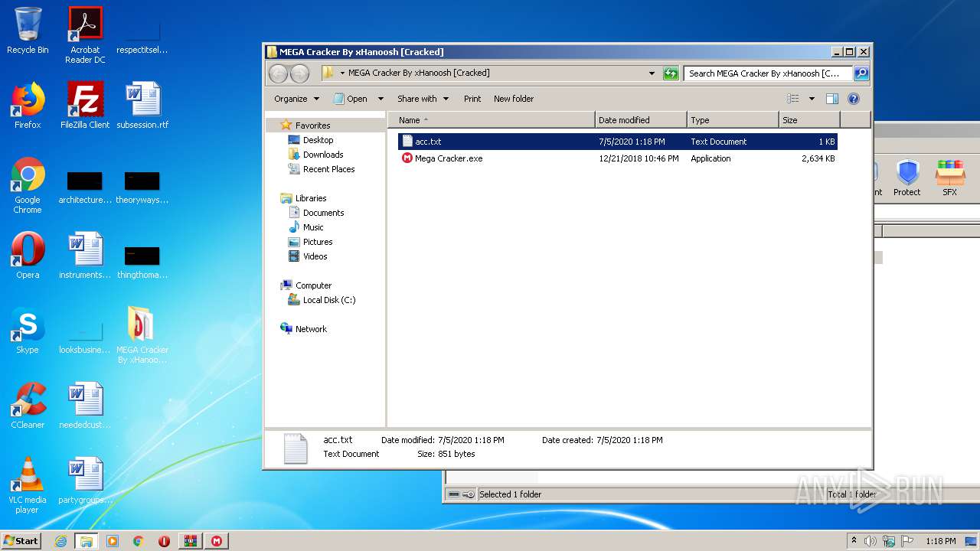
Task: Select the Mega Cracker.exe application icon
Action: tap(407, 158)
